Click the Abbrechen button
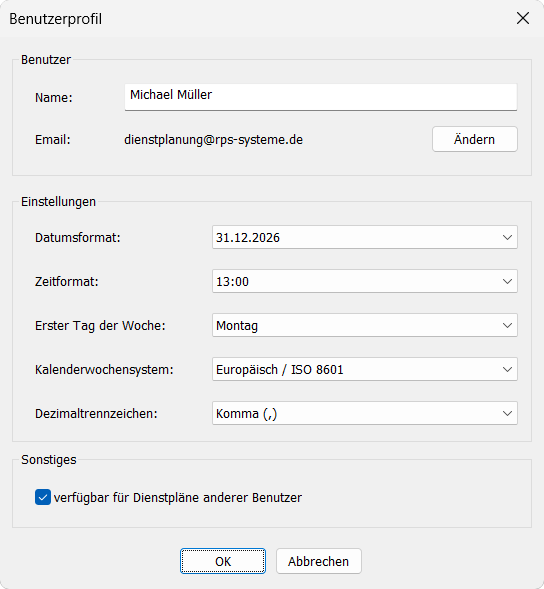The image size is (544, 589). coord(319,561)
